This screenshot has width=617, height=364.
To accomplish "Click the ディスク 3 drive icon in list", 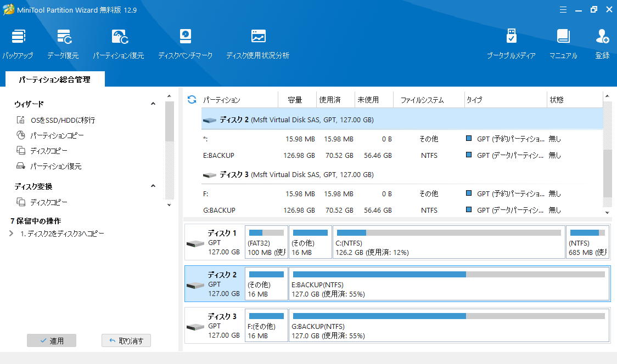I will click(209, 175).
